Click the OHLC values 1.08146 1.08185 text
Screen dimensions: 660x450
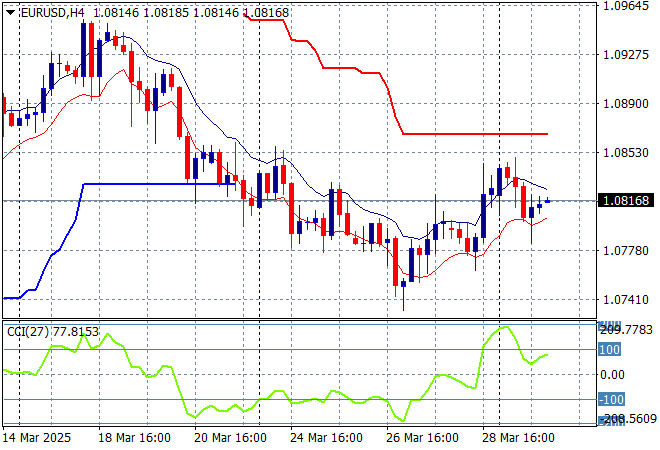point(141,13)
